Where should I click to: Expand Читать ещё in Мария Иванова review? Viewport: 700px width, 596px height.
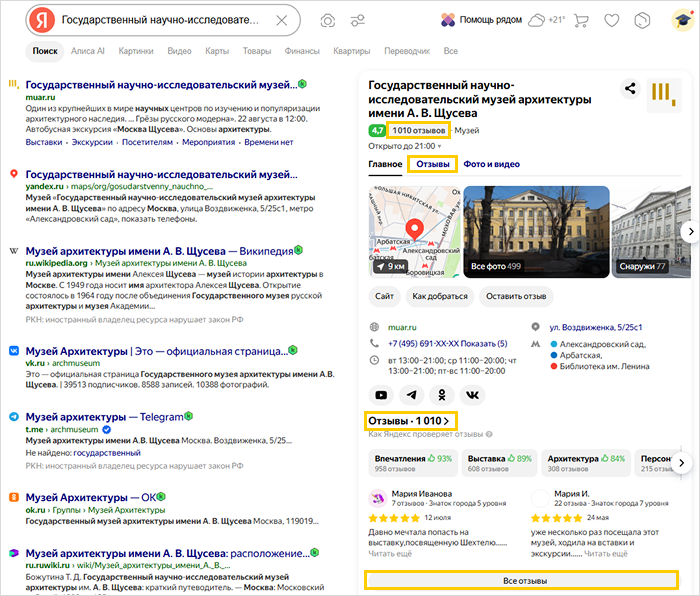click(x=390, y=554)
